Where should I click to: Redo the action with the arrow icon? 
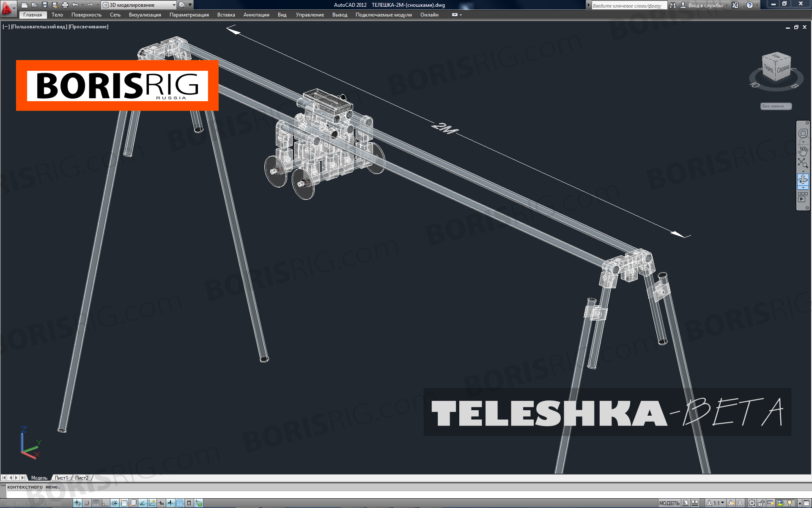click(x=90, y=5)
